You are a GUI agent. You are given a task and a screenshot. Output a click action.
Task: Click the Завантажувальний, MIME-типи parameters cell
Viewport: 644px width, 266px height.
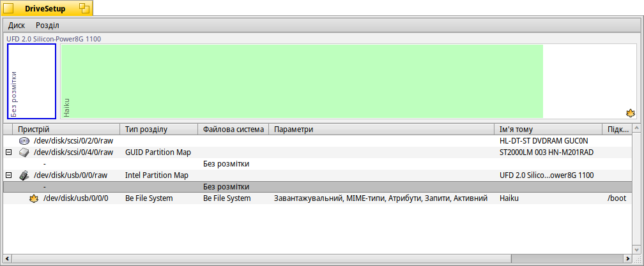[380, 198]
